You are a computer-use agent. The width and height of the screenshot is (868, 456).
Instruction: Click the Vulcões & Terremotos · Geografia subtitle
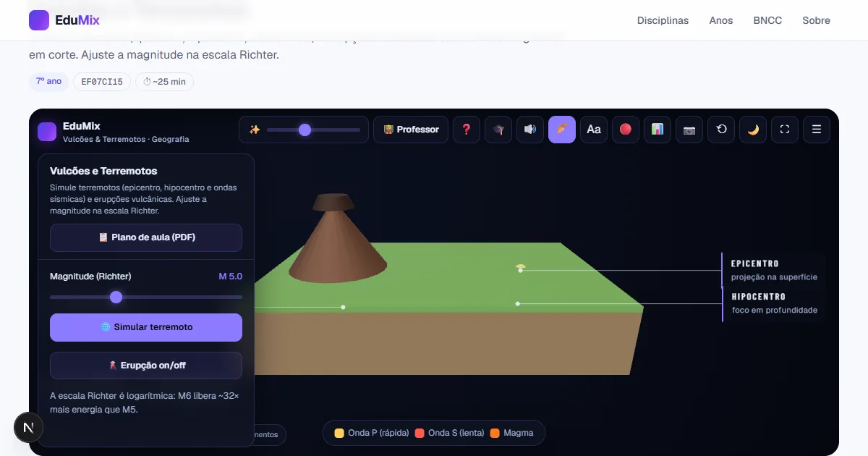[126, 139]
